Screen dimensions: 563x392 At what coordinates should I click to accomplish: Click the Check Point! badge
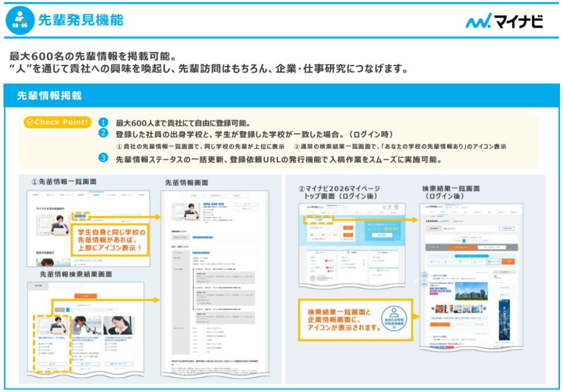(57, 122)
